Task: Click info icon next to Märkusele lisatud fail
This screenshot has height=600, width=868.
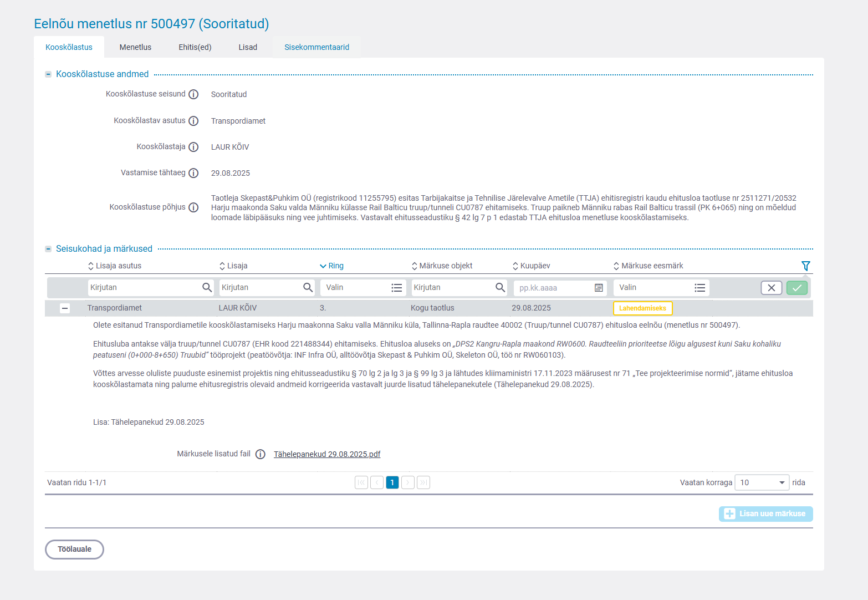Action: pos(260,454)
